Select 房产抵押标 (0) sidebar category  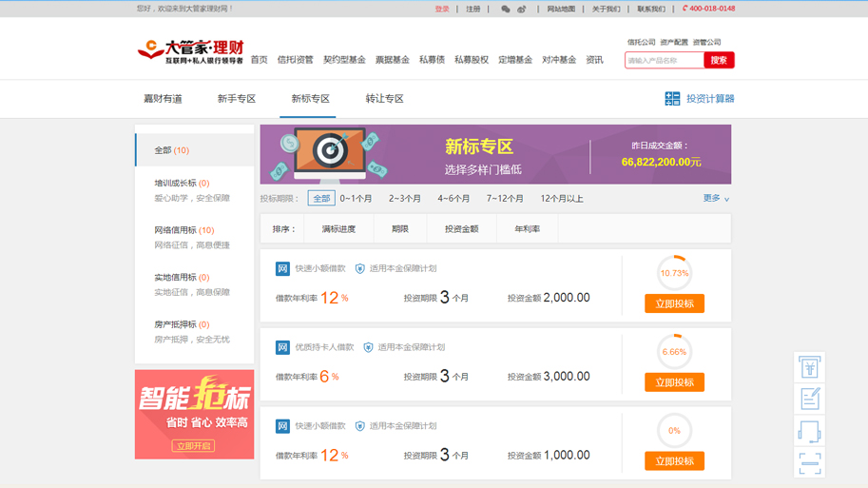click(182, 324)
